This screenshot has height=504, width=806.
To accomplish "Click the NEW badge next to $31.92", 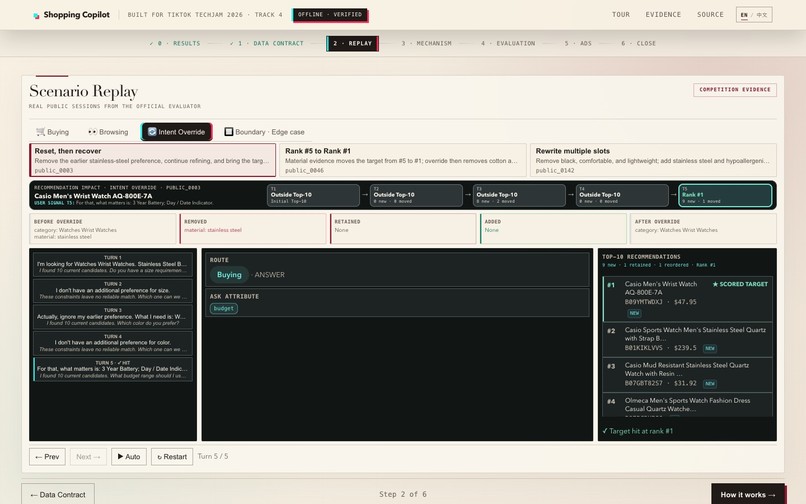I will coord(710,384).
